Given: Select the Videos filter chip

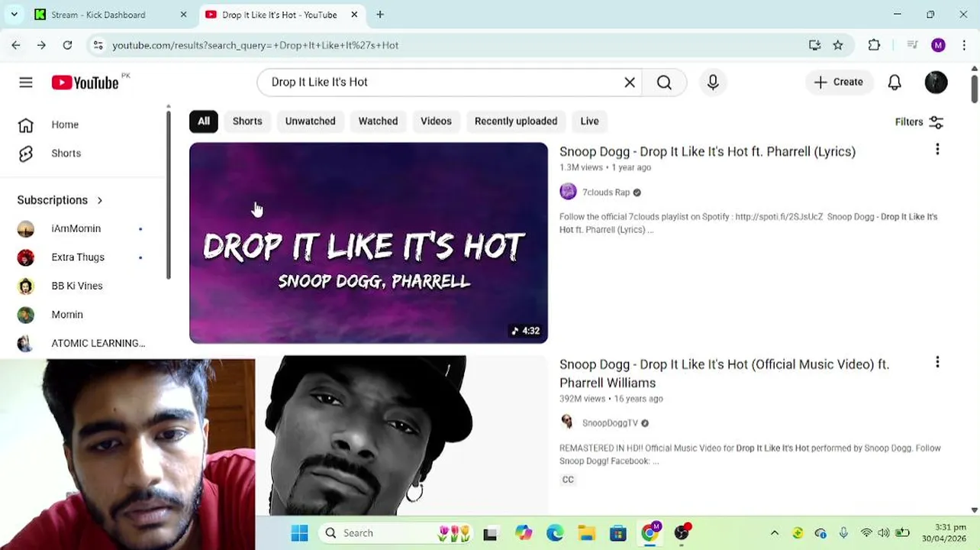Looking at the screenshot, I should tap(436, 121).
